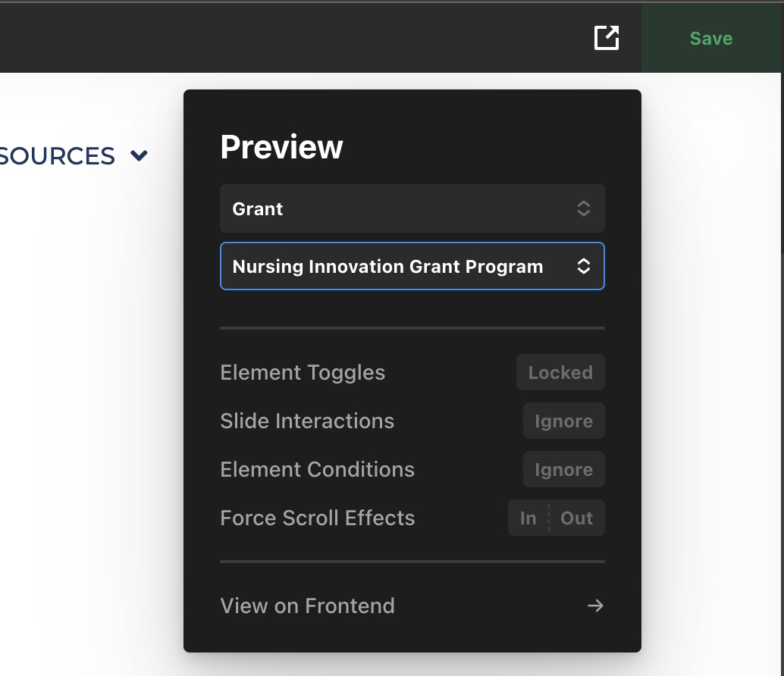
Task: Toggle the Locked setting for Element Toggles
Action: coord(560,372)
